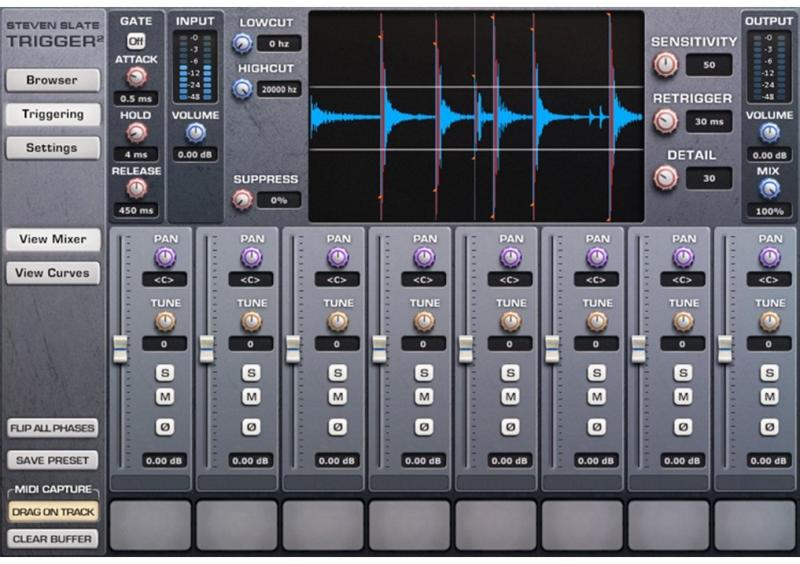Image resolution: width=800 pixels, height=564 pixels.
Task: Click the Tune knob on channel 4
Action: (423, 322)
